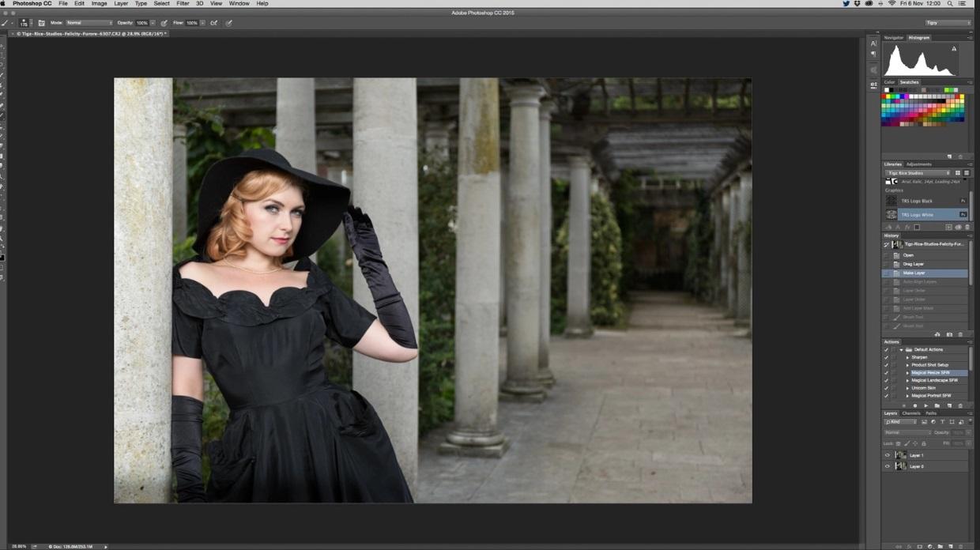The height and width of the screenshot is (550, 980).
Task: Select the Auto-Align Layers history state
Action: tap(925, 282)
